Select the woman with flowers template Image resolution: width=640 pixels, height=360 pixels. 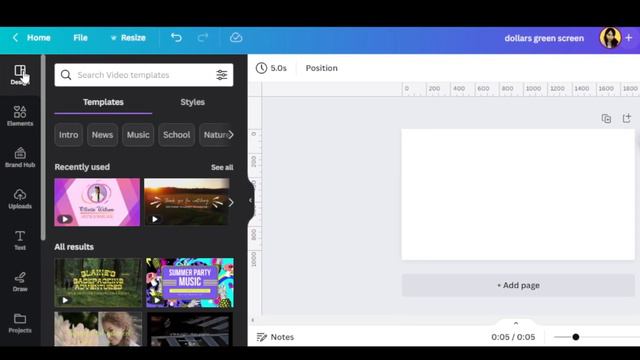click(98, 329)
